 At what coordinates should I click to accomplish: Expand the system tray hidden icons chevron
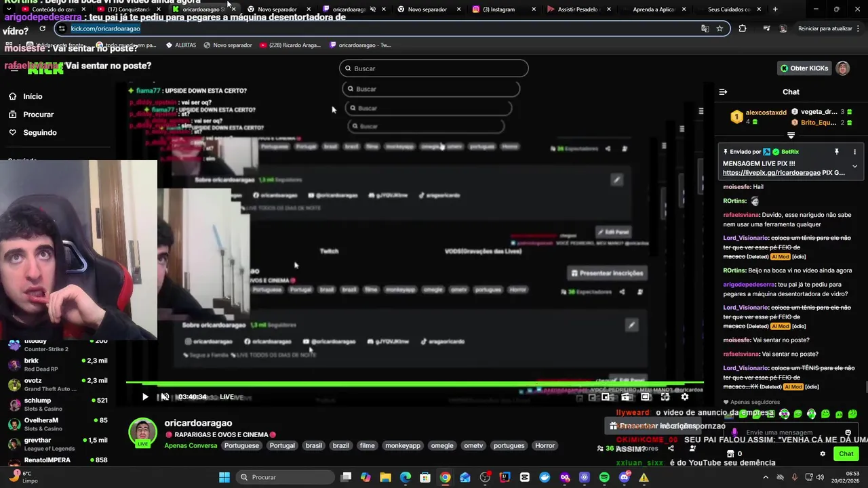click(x=766, y=477)
